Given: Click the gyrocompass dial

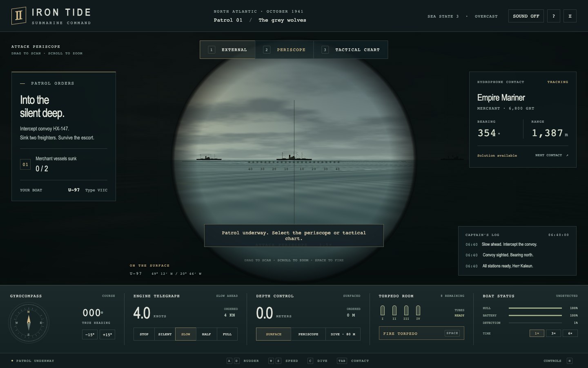Looking at the screenshot, I should (x=29, y=323).
